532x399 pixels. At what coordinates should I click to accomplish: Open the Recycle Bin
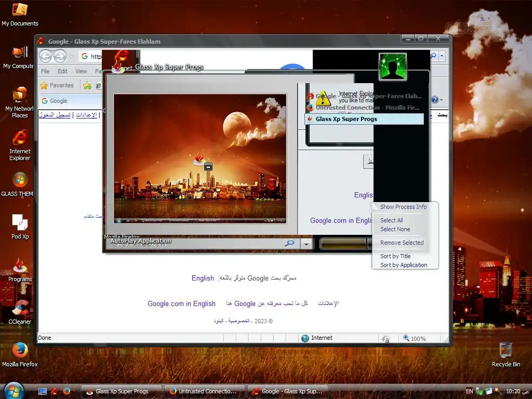(x=506, y=354)
